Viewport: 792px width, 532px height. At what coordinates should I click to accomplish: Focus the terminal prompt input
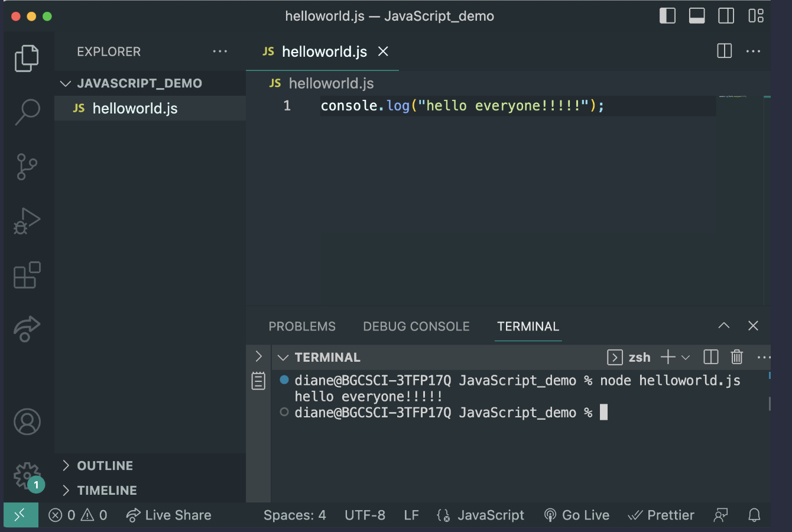603,413
